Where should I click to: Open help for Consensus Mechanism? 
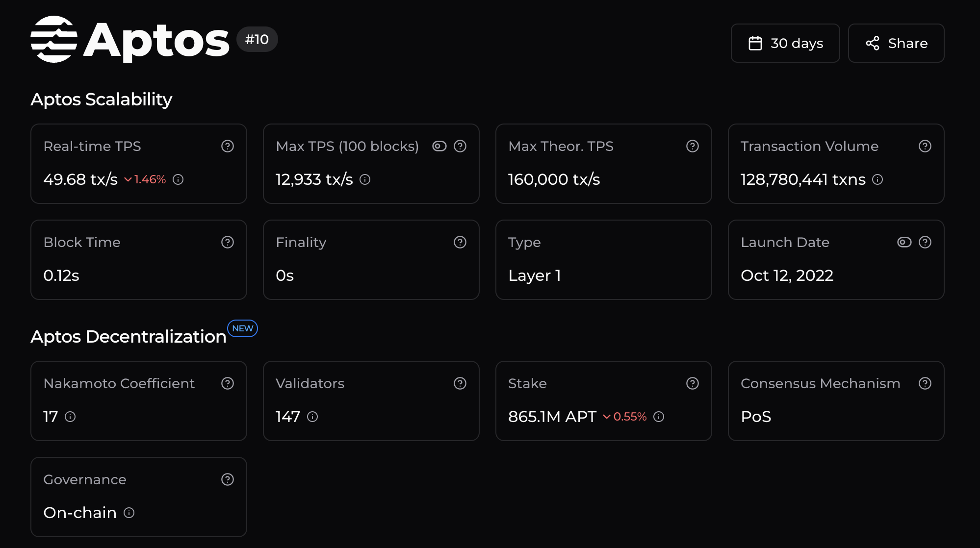point(925,383)
